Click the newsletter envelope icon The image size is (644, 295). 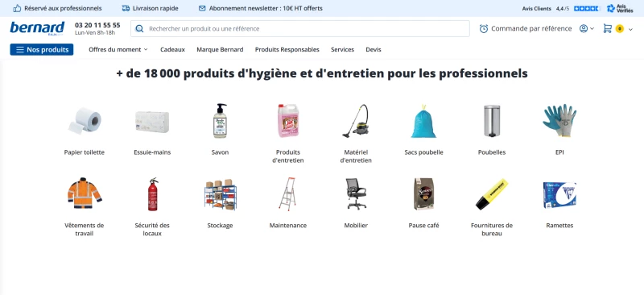coord(202,8)
